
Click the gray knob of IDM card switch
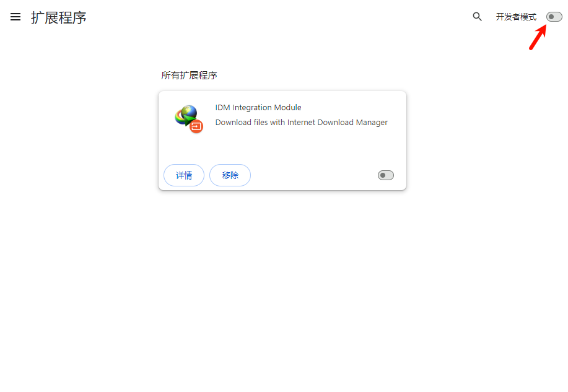pos(383,175)
